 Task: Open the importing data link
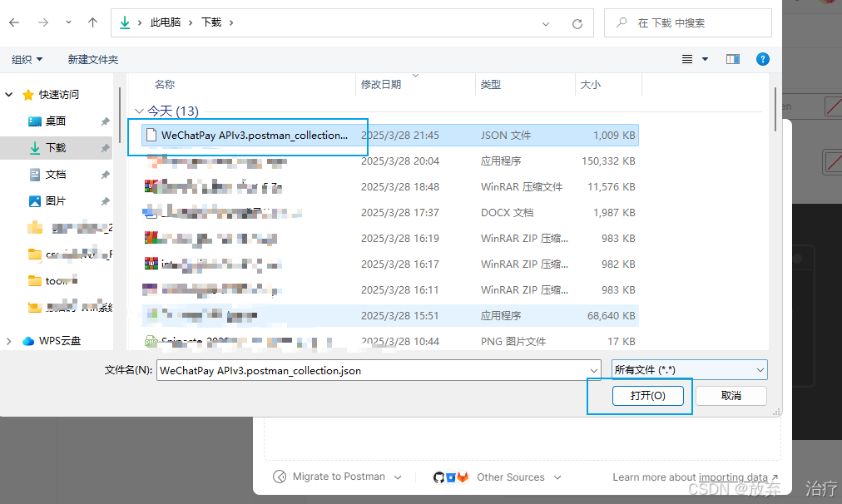[x=733, y=477]
